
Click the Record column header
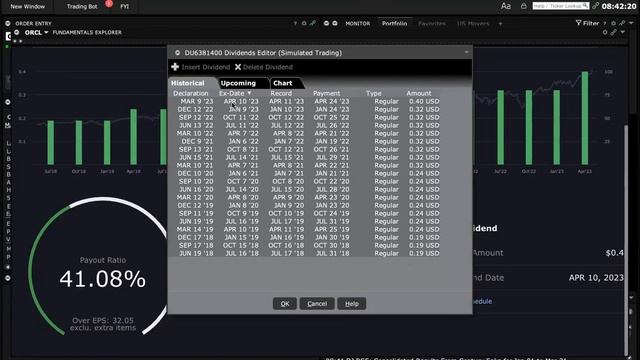281,93
